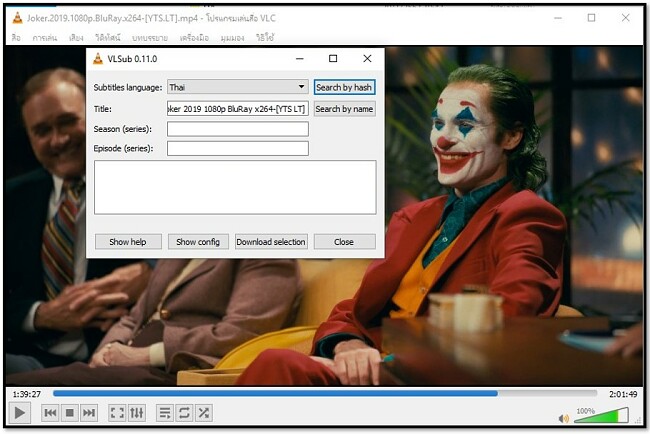
Task: Open the Subtitles language dropdown
Action: click(238, 87)
